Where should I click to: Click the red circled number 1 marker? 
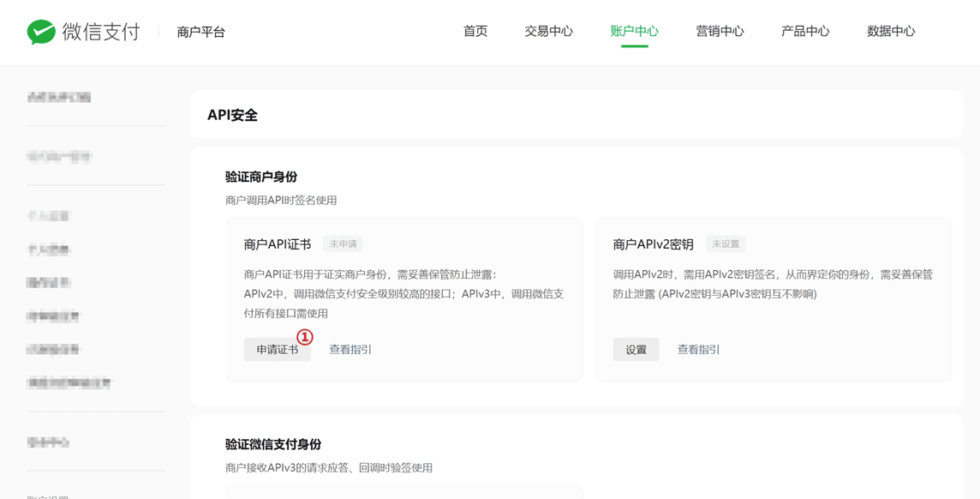click(x=304, y=337)
